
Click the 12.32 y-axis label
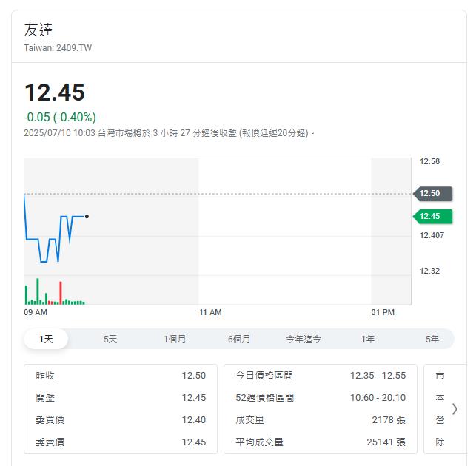click(429, 271)
